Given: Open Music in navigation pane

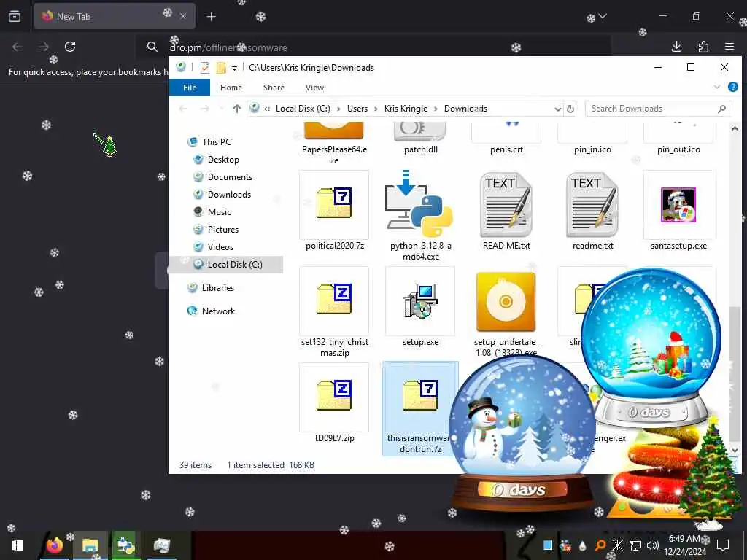Looking at the screenshot, I should [219, 212].
